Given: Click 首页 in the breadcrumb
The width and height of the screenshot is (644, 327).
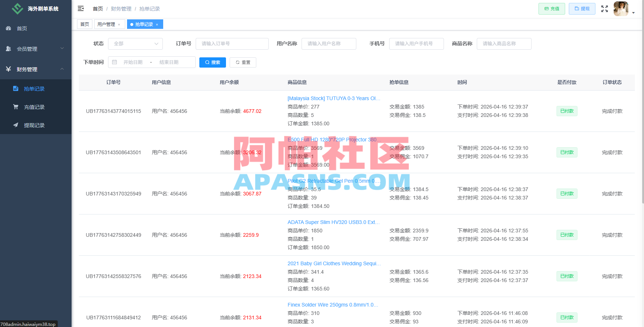Looking at the screenshot, I should pyautogui.click(x=98, y=9).
